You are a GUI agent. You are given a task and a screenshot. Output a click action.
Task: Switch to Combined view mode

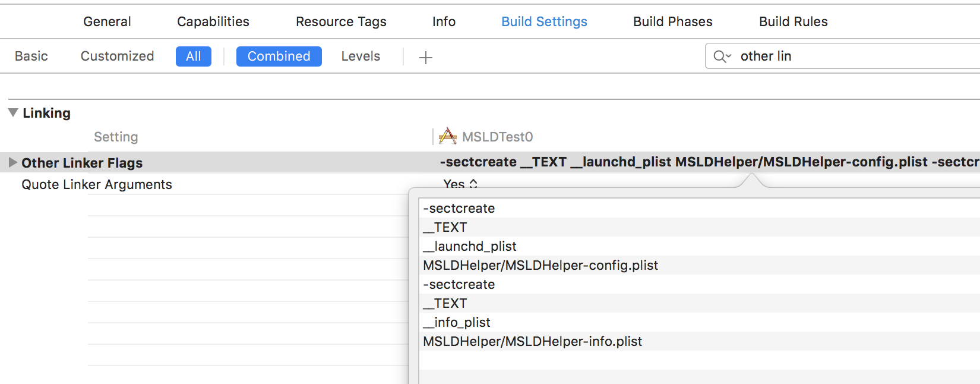[279, 56]
